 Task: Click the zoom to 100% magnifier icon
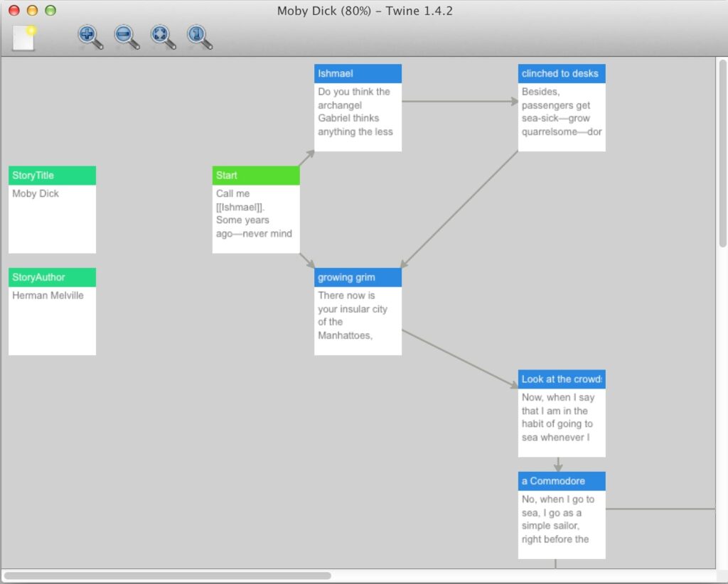coord(199,36)
